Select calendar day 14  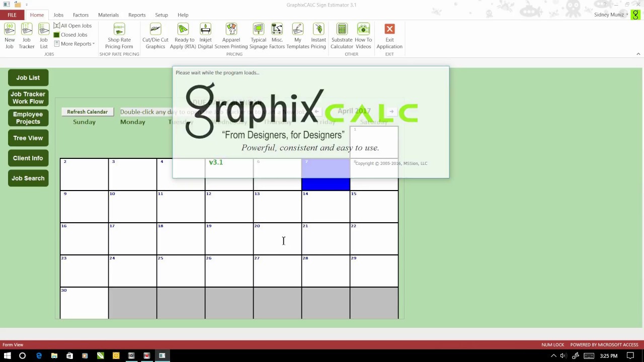(326, 207)
